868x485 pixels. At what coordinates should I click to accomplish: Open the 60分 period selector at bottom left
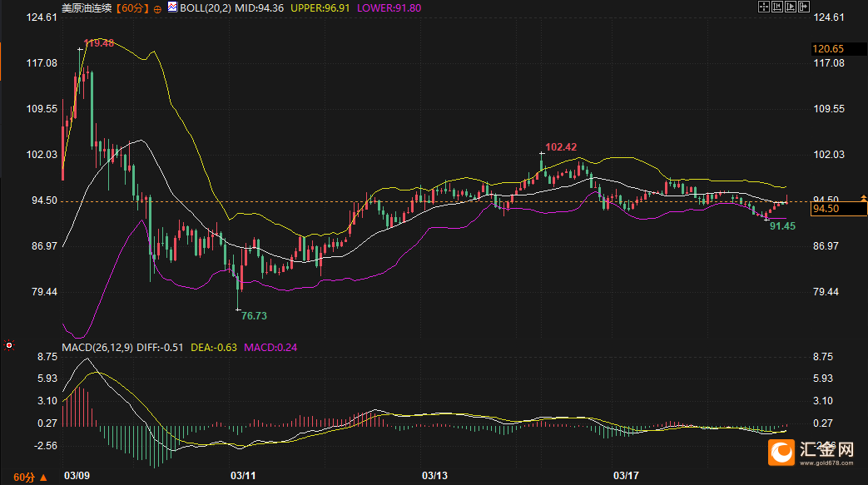point(24,478)
